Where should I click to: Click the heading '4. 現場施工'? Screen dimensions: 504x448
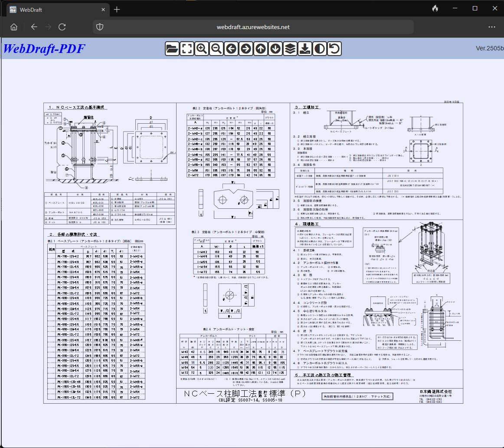pos(307,224)
